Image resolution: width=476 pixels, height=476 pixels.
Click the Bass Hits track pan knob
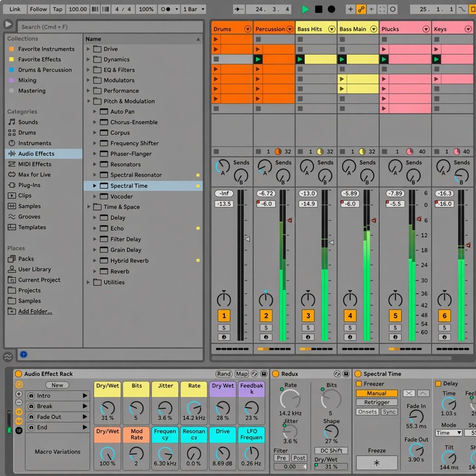click(308, 299)
